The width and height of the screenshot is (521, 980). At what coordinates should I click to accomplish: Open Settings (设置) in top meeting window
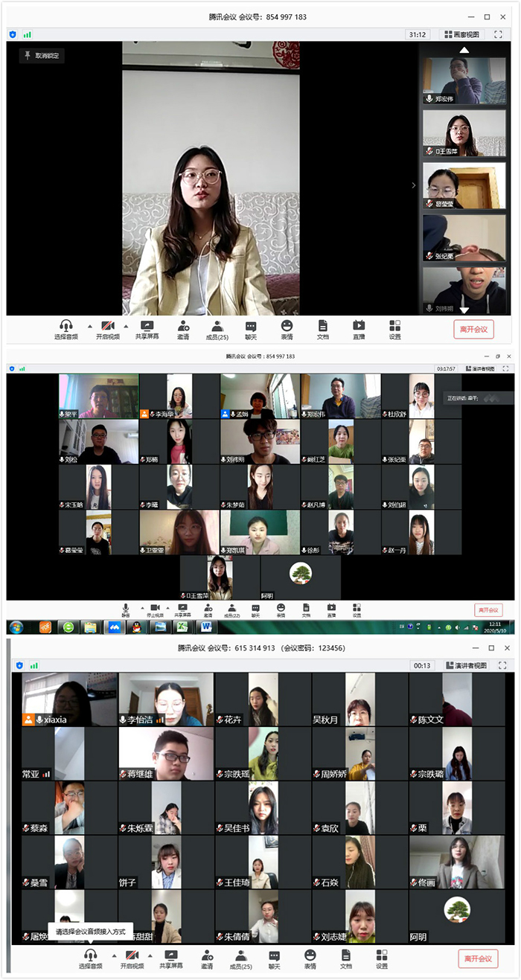(394, 330)
